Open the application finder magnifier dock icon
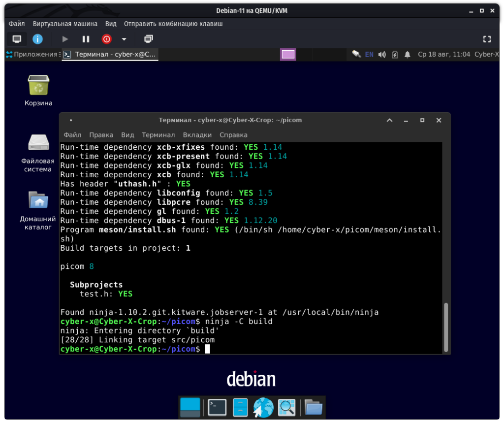504x424 pixels. (286, 407)
